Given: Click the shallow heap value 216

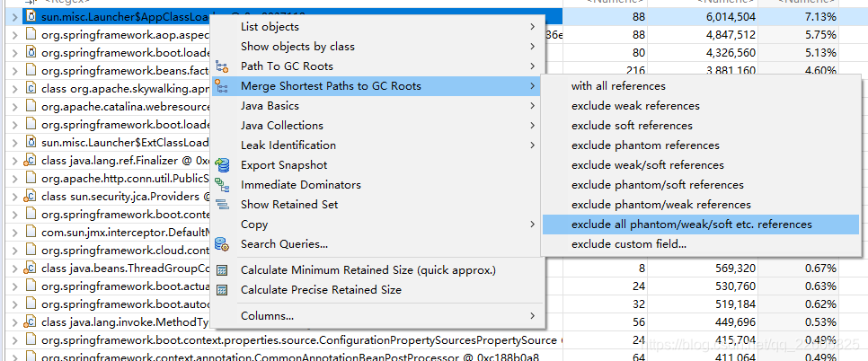Looking at the screenshot, I should click(x=635, y=71).
